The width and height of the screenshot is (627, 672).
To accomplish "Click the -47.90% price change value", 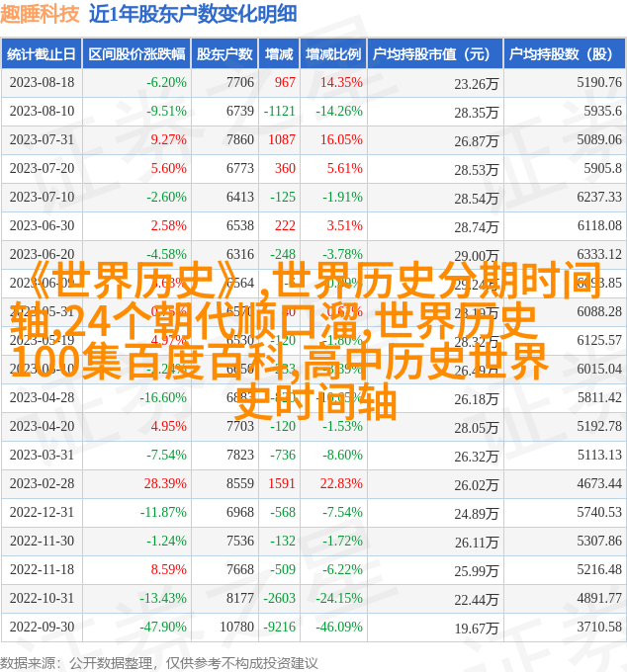I will [x=163, y=627].
